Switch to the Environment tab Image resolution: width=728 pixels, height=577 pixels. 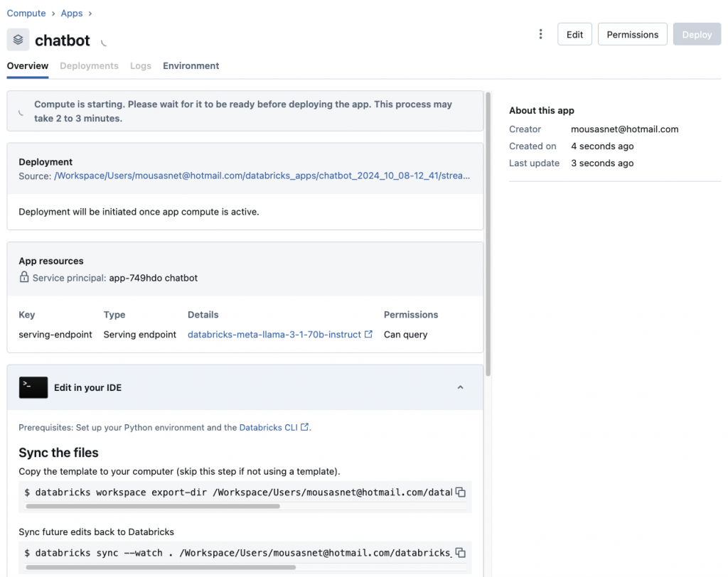point(191,66)
